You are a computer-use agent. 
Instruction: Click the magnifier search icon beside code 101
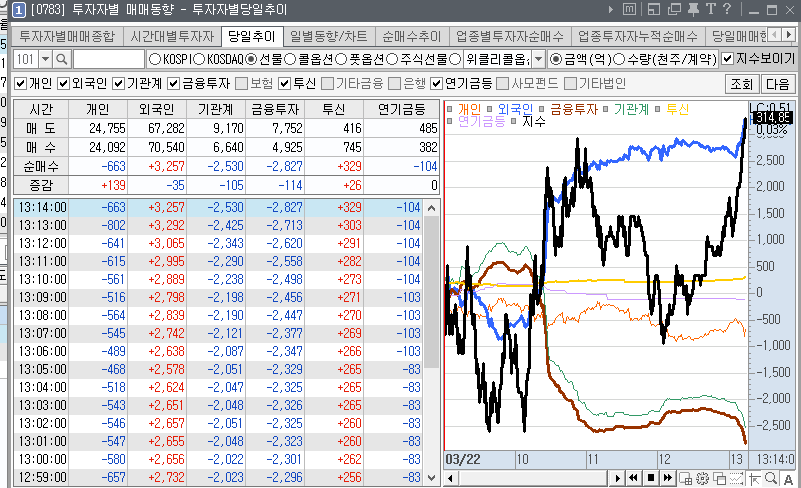click(63, 59)
